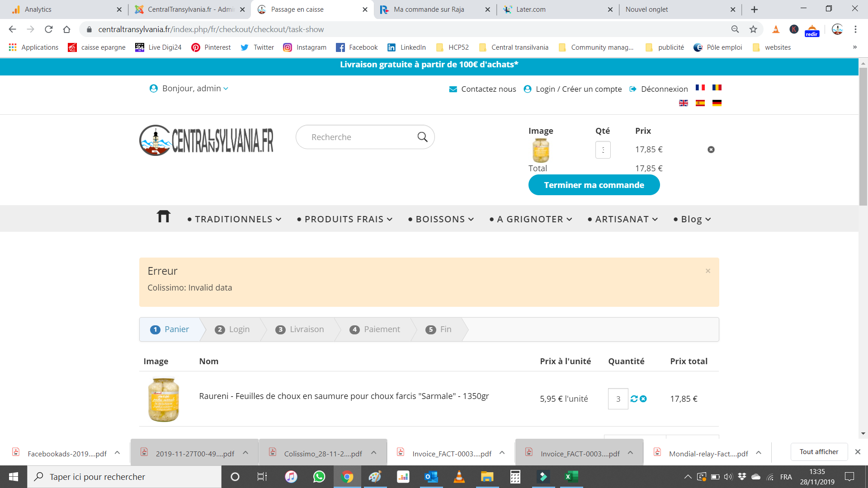Screen dimensions: 868x488
Task: Remove item from mini cart
Action: [711, 150]
